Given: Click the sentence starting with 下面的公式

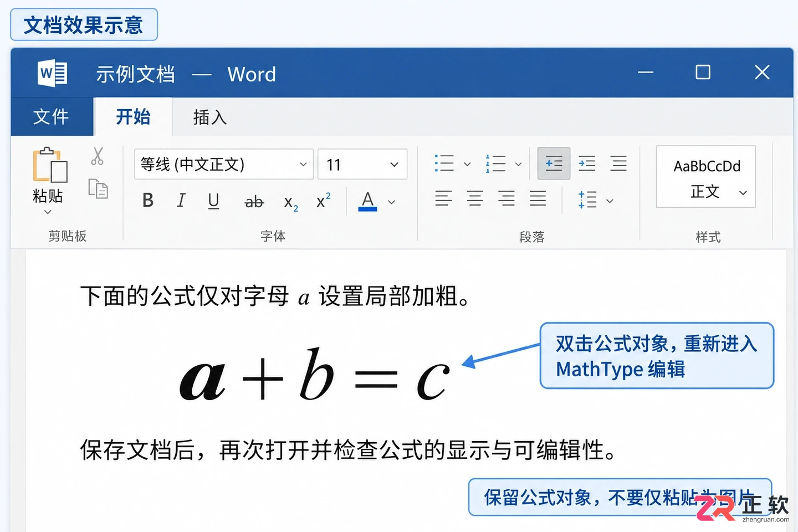Looking at the screenshot, I should click(x=276, y=296).
